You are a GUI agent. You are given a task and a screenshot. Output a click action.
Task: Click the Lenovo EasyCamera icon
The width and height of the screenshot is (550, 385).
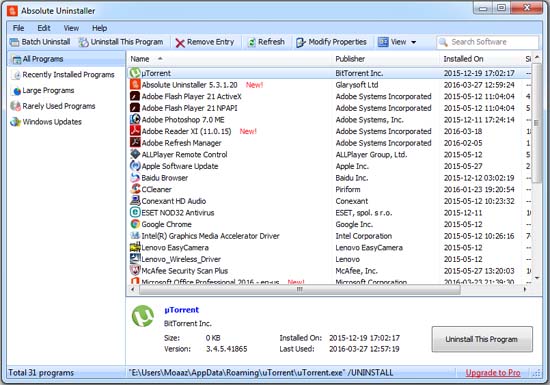(x=135, y=247)
